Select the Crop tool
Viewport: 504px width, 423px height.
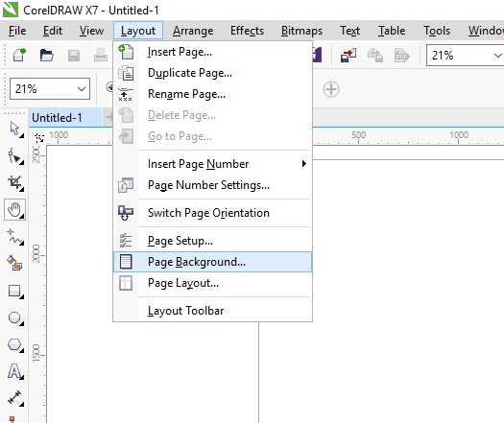(x=15, y=183)
